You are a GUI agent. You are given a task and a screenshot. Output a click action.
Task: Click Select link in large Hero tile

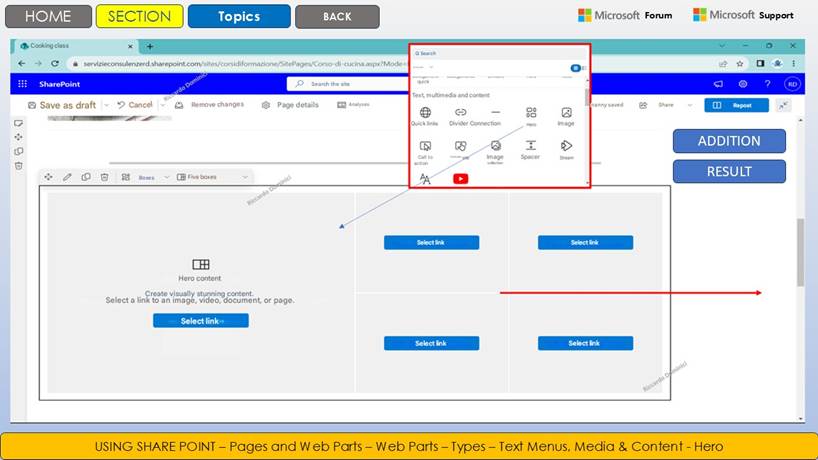tap(200, 321)
